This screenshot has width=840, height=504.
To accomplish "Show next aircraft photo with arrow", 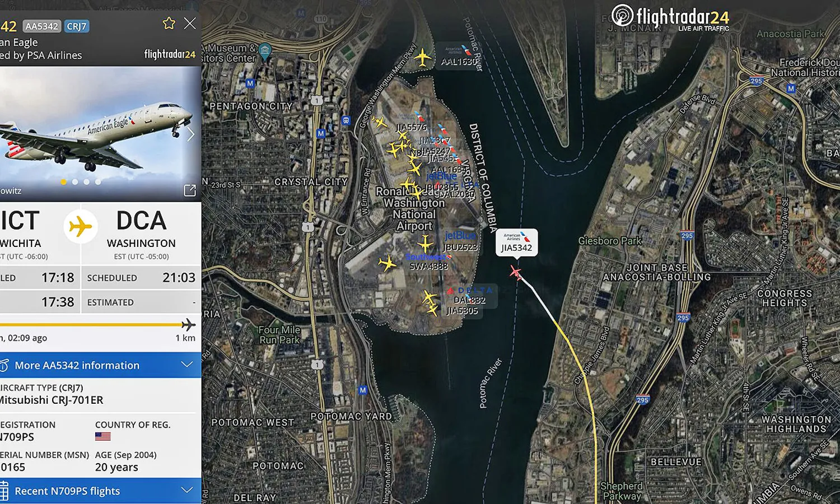I will (x=190, y=134).
